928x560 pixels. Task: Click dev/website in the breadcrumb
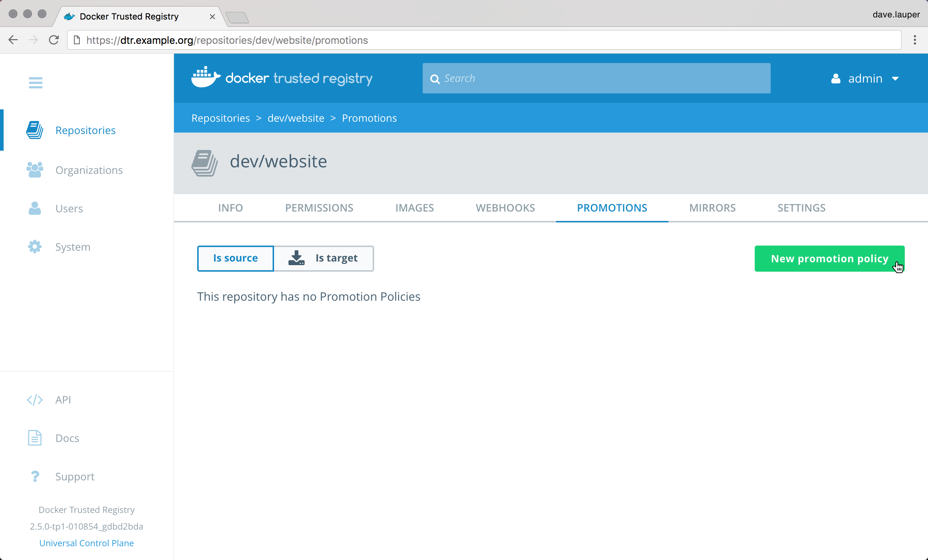(296, 118)
